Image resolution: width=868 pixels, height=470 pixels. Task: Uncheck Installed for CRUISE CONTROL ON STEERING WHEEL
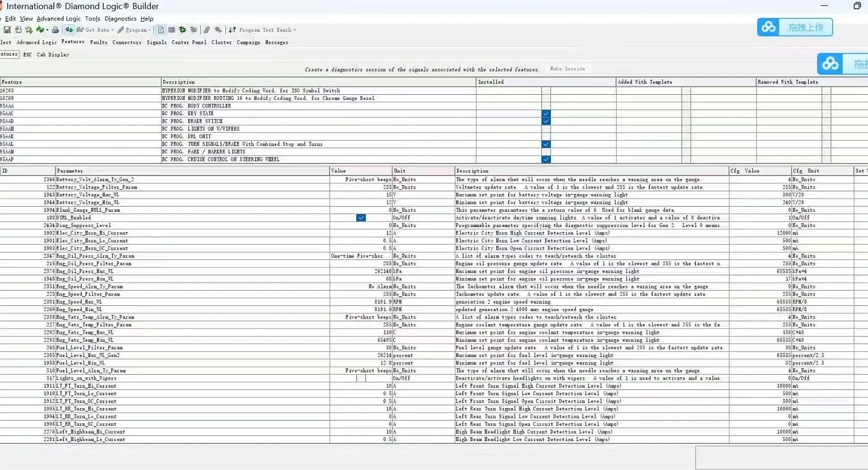[546, 160]
